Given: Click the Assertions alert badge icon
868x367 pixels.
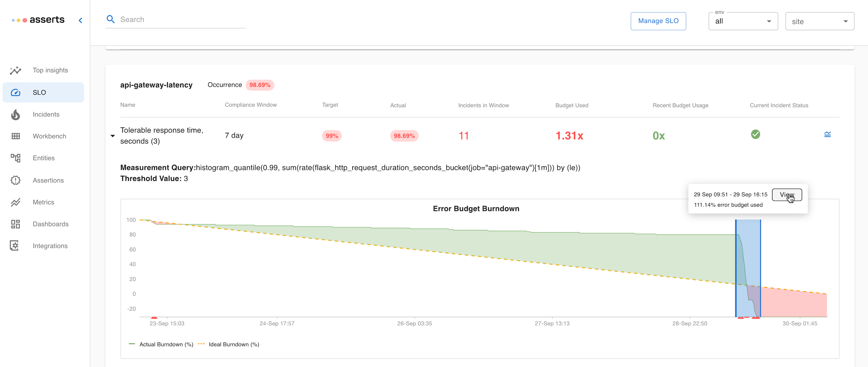Looking at the screenshot, I should click(x=16, y=180).
